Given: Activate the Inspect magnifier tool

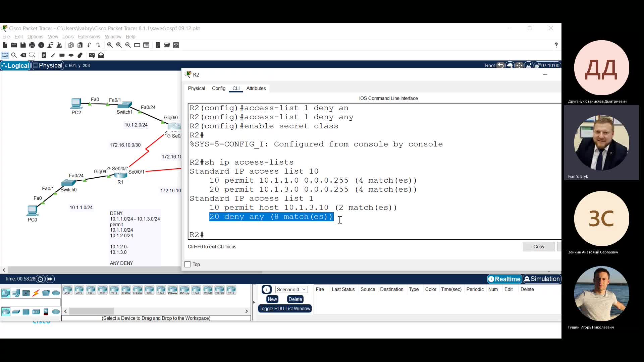Looking at the screenshot, I should pyautogui.click(x=14, y=55).
